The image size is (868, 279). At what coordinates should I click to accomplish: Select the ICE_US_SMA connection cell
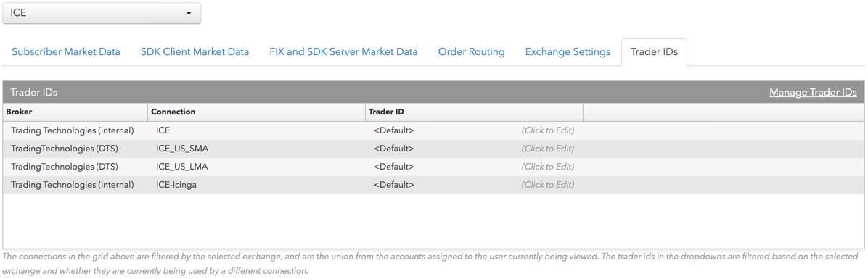[256, 149]
